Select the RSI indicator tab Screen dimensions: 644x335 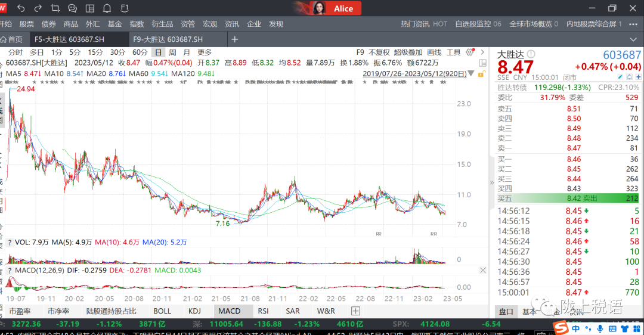click(x=264, y=311)
